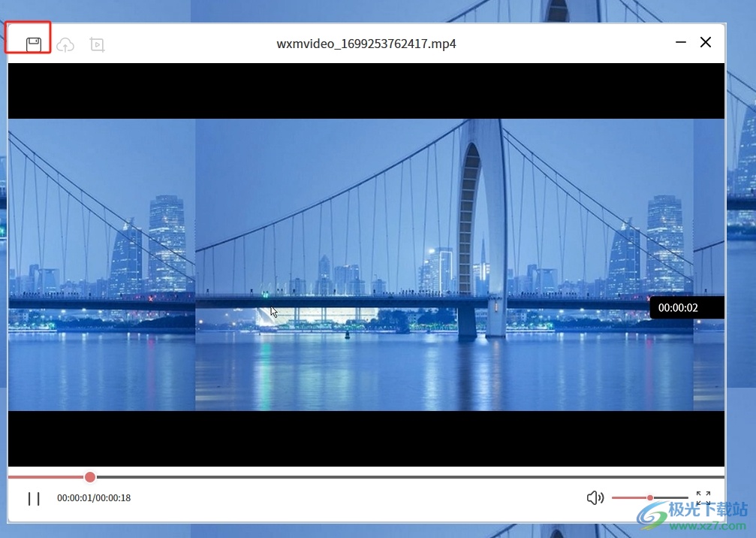Open the video crop tool icon
The width and height of the screenshot is (756, 538).
point(97,45)
